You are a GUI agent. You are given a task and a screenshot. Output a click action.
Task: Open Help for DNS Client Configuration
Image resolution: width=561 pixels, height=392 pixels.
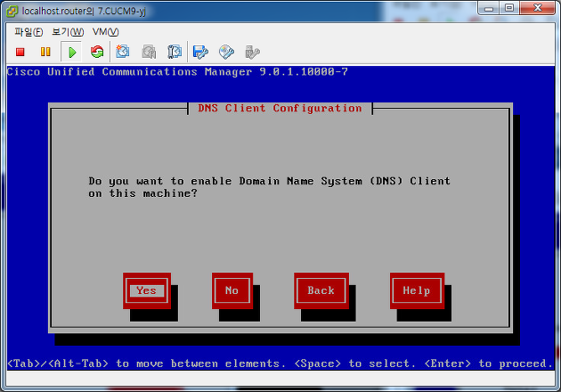[417, 290]
